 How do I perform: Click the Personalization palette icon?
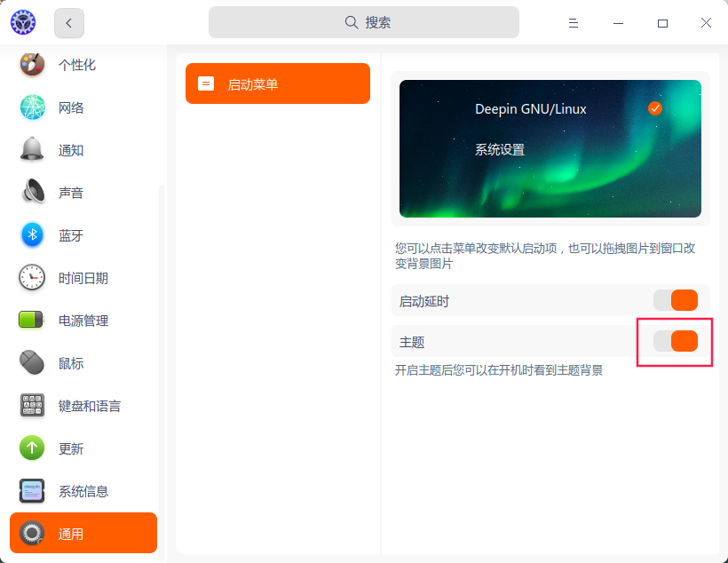tap(32, 65)
